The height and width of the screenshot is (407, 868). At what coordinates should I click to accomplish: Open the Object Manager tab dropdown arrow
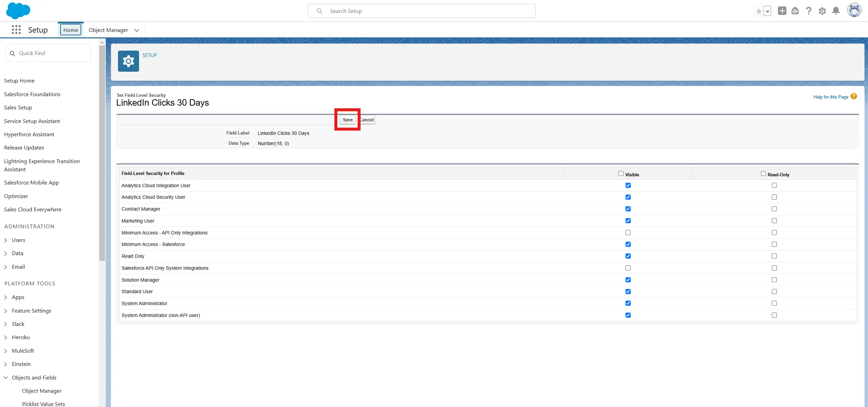point(137,30)
